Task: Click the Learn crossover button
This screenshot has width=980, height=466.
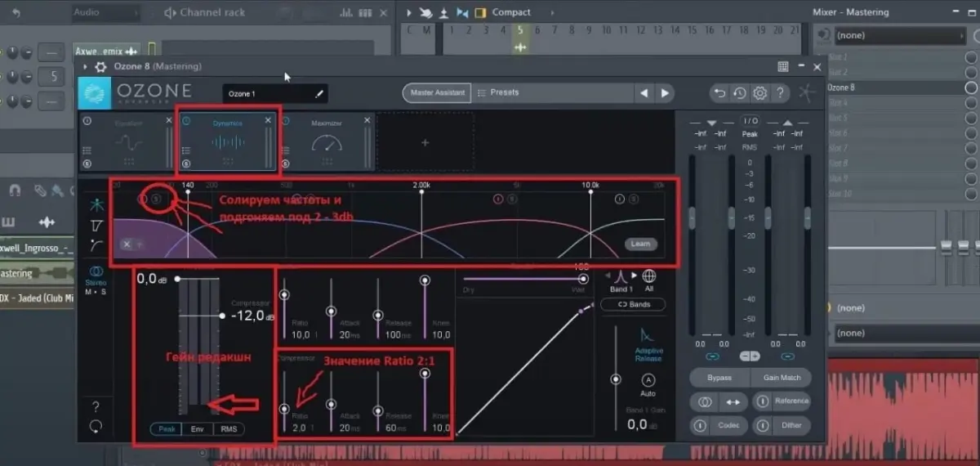Action: pos(641,244)
